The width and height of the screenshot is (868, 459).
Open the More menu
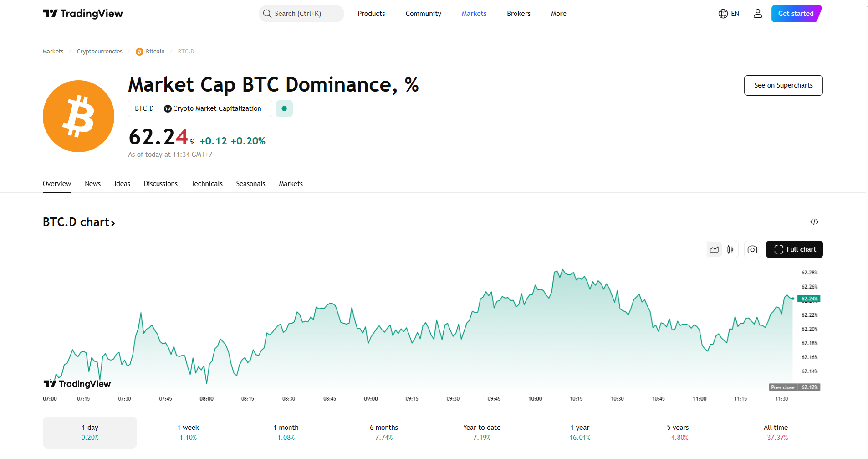(558, 14)
